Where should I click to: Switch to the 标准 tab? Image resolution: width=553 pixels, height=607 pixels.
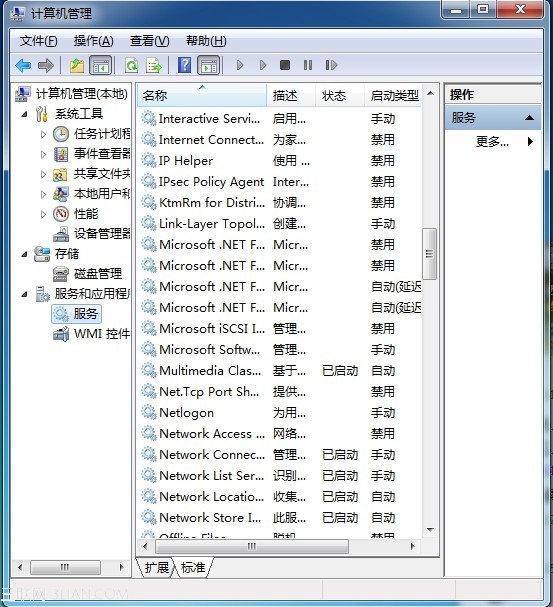click(x=193, y=568)
